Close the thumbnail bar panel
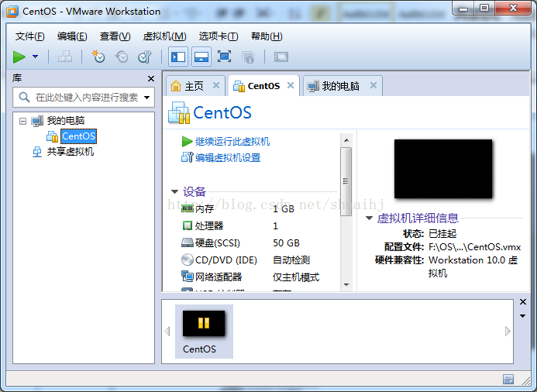The width and height of the screenshot is (537, 392). point(523,301)
